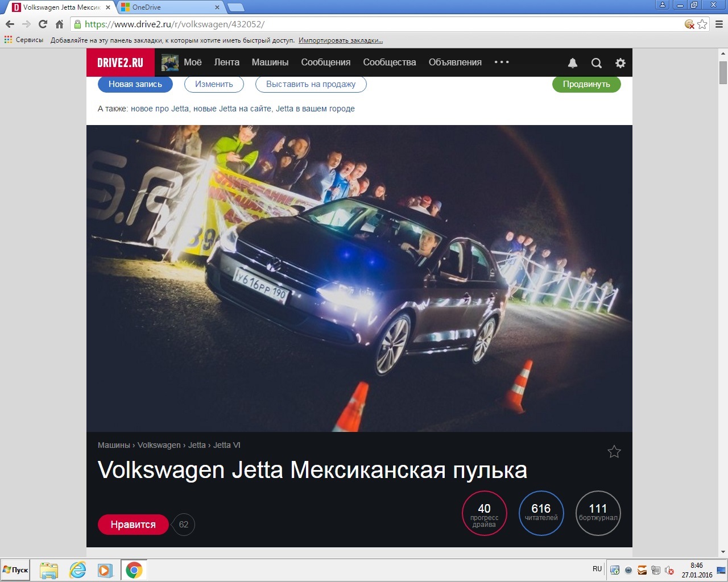Open Jetta в вашем городе link
This screenshot has width=728, height=582.
tap(315, 109)
